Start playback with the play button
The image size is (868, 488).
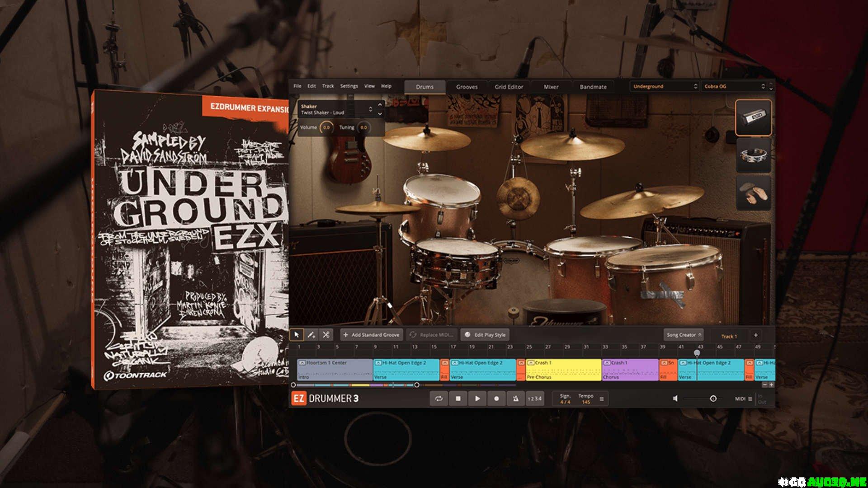[477, 399]
